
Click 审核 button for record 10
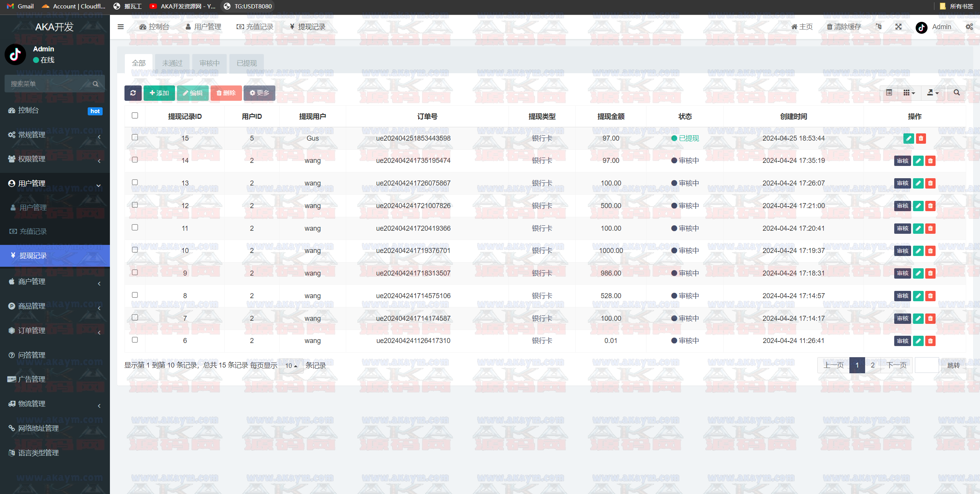[x=902, y=251]
